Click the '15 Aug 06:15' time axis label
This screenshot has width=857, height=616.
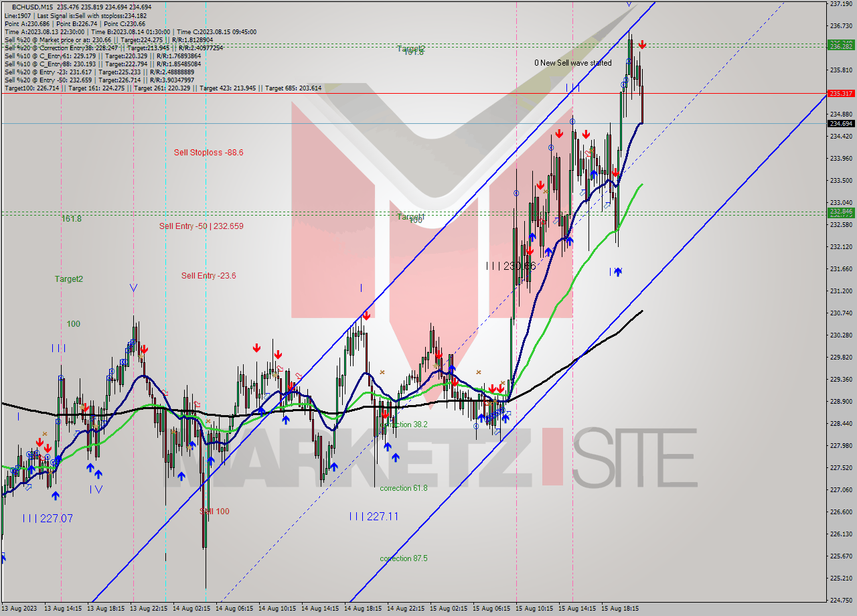[x=491, y=609]
